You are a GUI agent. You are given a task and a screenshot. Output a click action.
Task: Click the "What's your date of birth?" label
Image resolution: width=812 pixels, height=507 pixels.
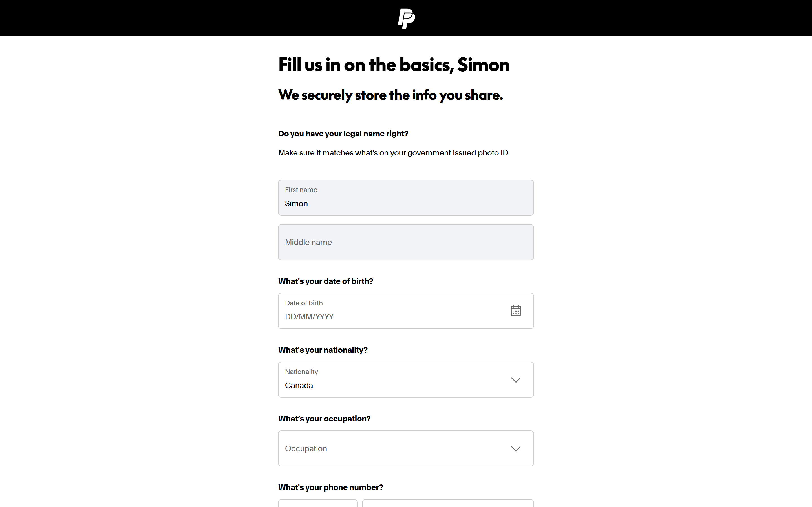325,281
